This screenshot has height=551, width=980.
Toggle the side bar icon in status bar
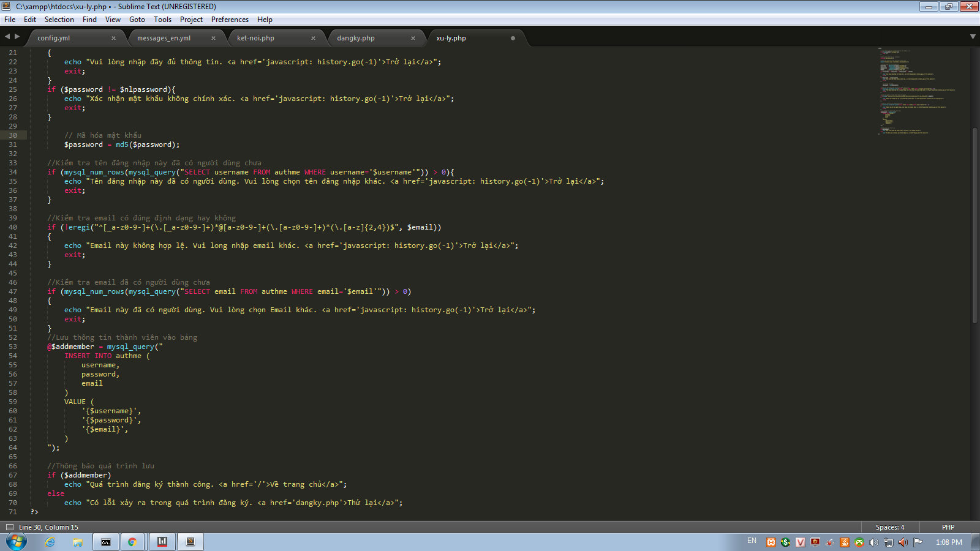point(9,527)
